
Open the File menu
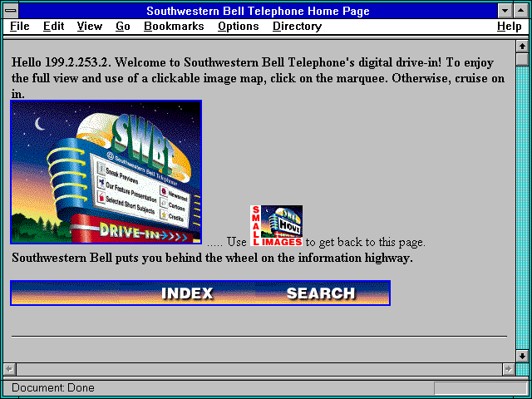20,27
